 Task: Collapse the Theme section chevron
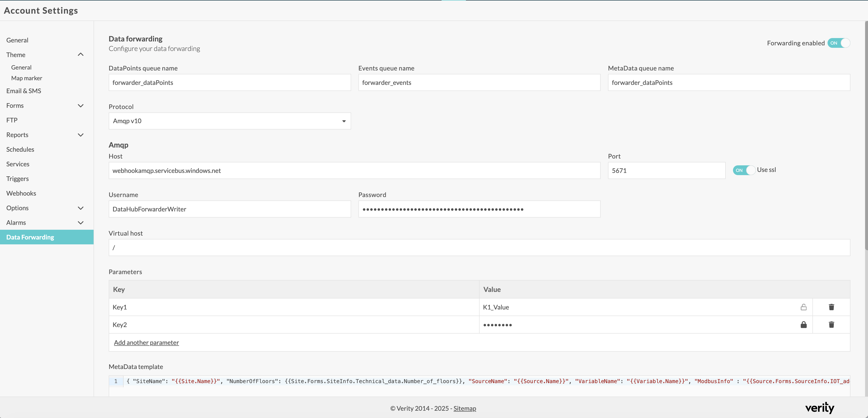point(80,55)
